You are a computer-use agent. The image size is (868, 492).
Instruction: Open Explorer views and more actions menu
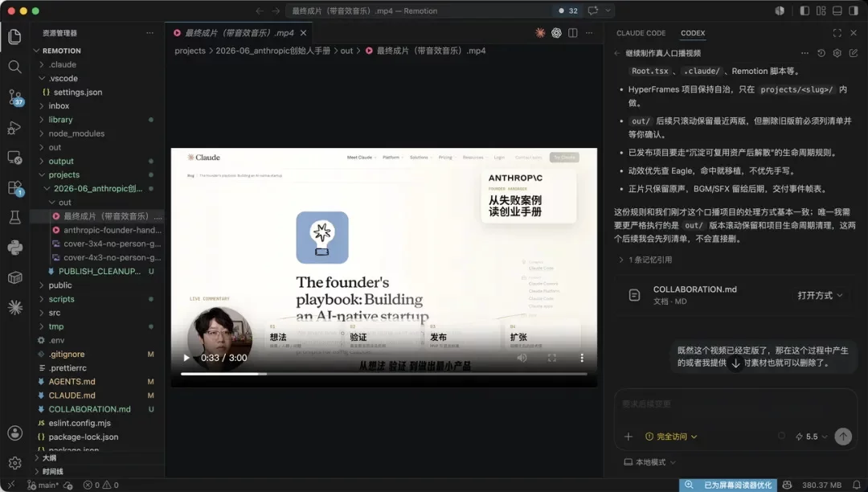(x=150, y=33)
